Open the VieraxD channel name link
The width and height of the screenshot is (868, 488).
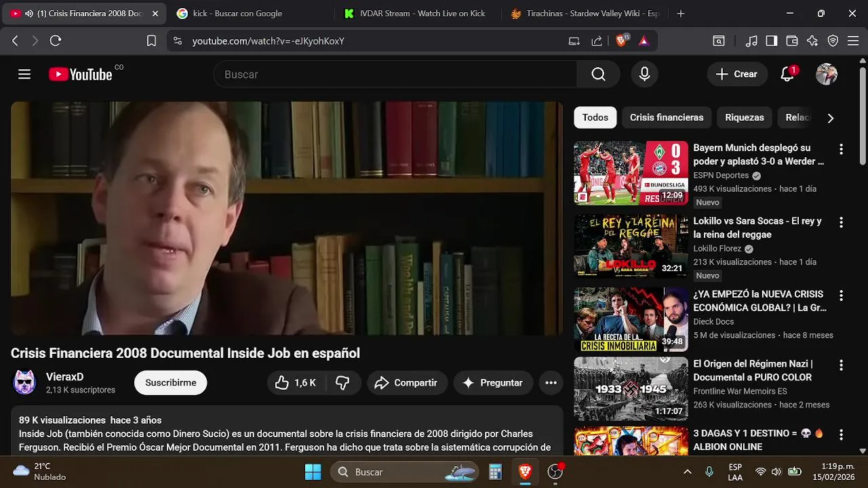tap(65, 377)
